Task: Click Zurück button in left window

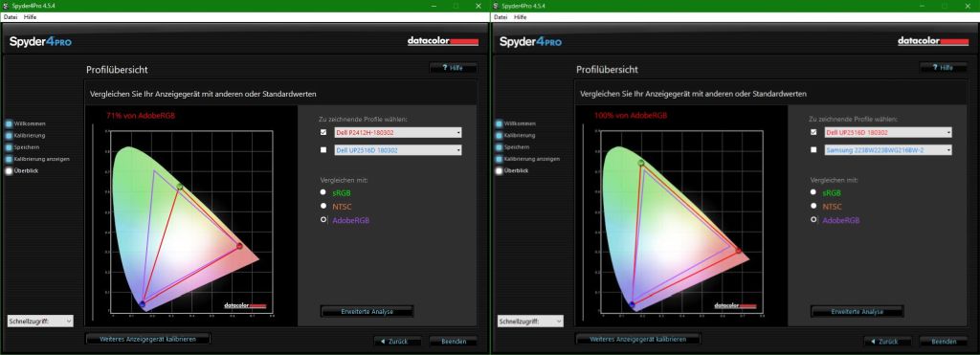Action: 397,342
